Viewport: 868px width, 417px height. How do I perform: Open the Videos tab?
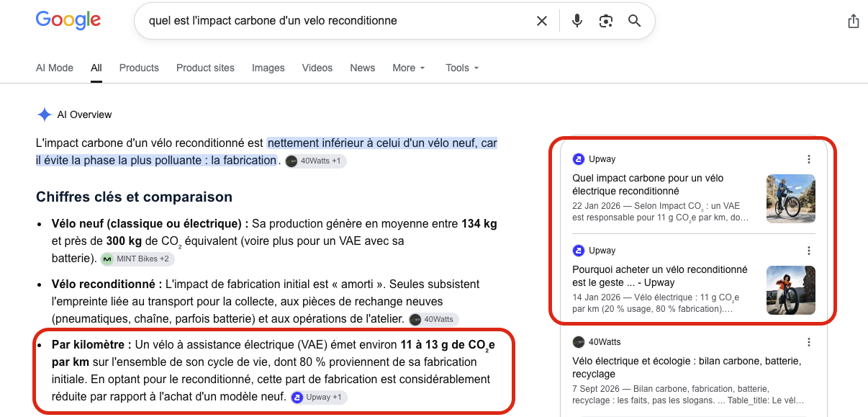coord(317,68)
